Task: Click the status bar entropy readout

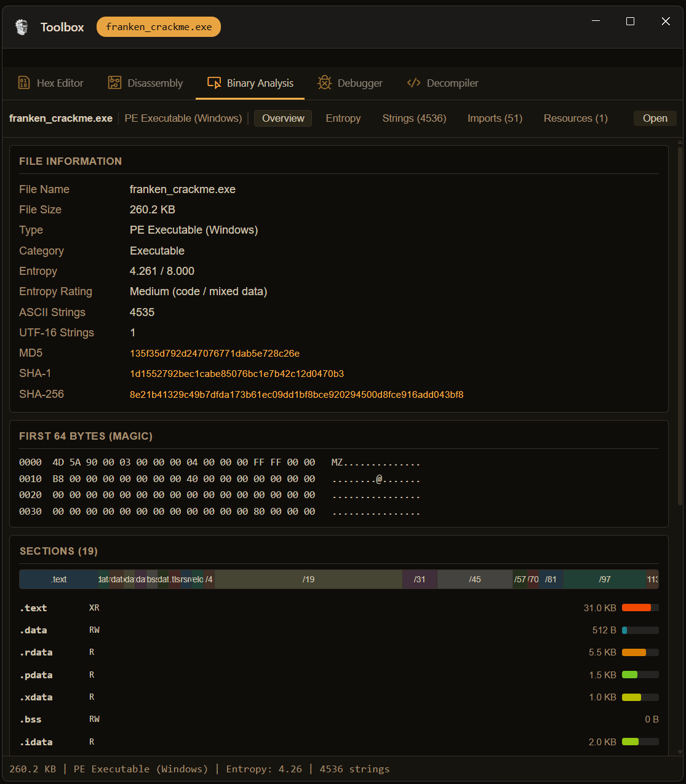Action: click(264, 769)
